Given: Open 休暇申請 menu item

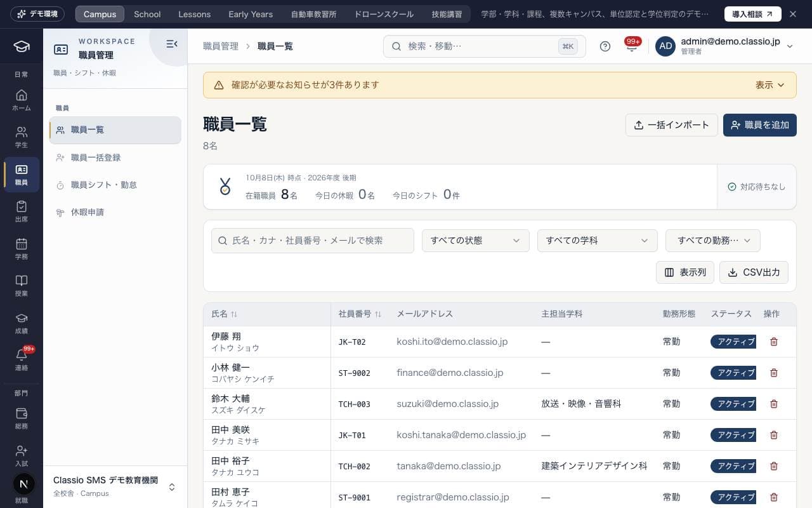Looking at the screenshot, I should pyautogui.click(x=115, y=212).
